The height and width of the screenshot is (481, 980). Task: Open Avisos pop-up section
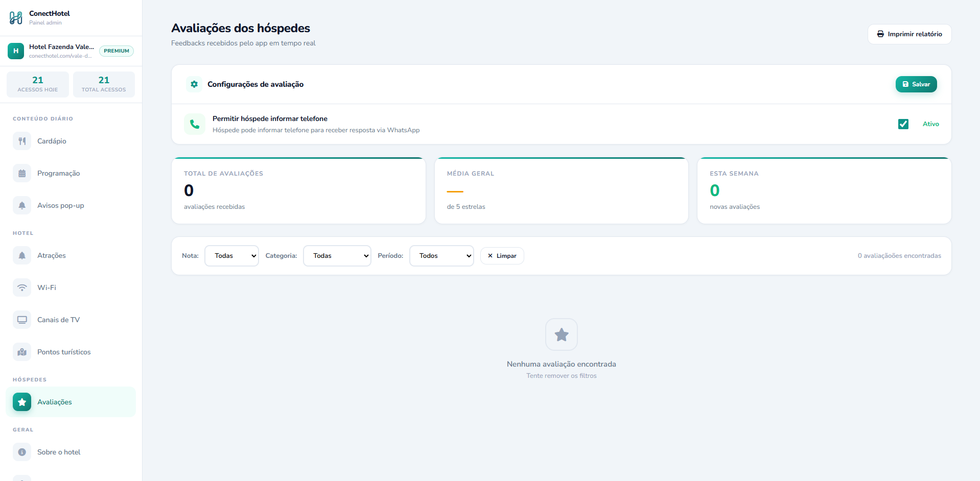[71, 205]
